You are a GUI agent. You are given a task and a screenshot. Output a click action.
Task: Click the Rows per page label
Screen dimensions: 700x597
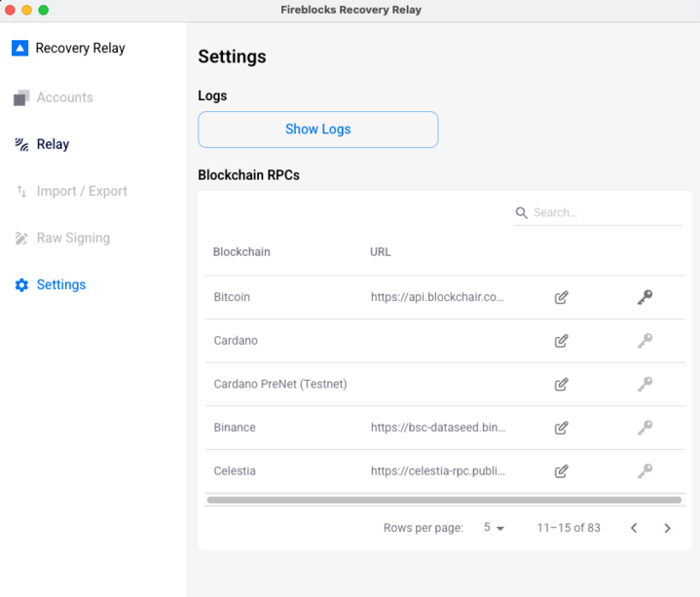pyautogui.click(x=424, y=528)
